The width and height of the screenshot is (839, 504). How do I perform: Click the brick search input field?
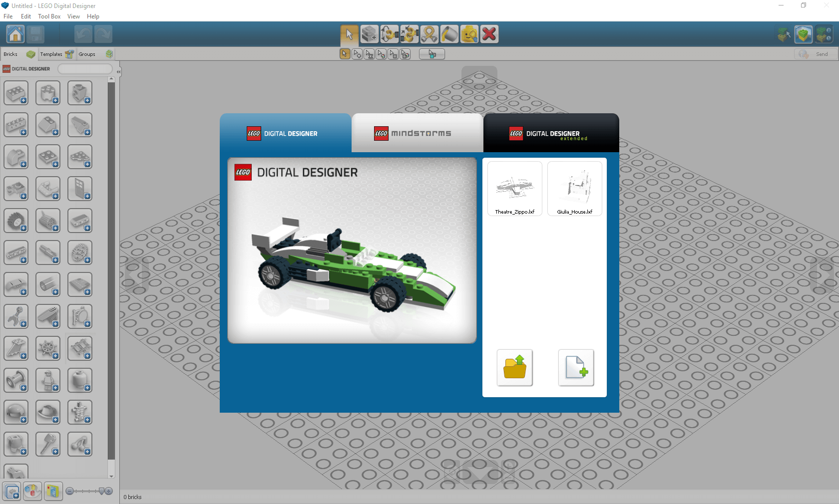click(x=85, y=69)
